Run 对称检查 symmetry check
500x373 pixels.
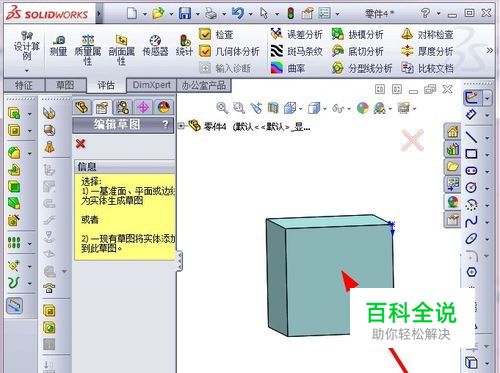pos(427,34)
